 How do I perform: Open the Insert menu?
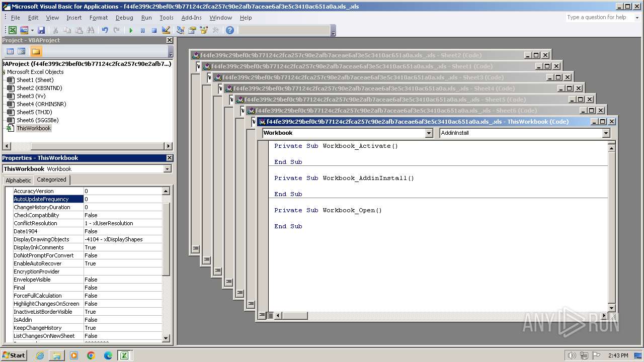[x=74, y=18]
